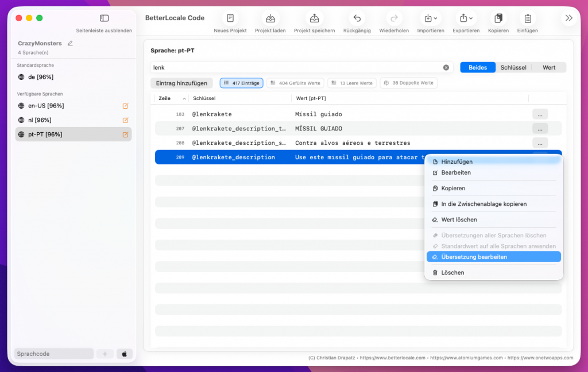Open Projekt laden in the toolbar

pos(270,18)
